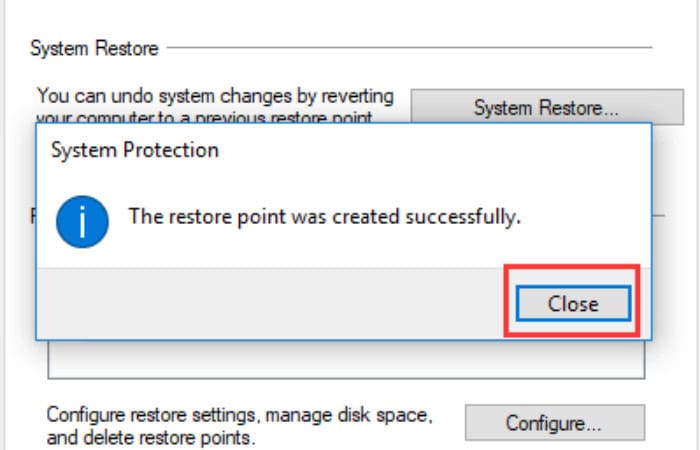The width and height of the screenshot is (700, 450).
Task: Click the System Restore section heading
Action: tap(94, 48)
